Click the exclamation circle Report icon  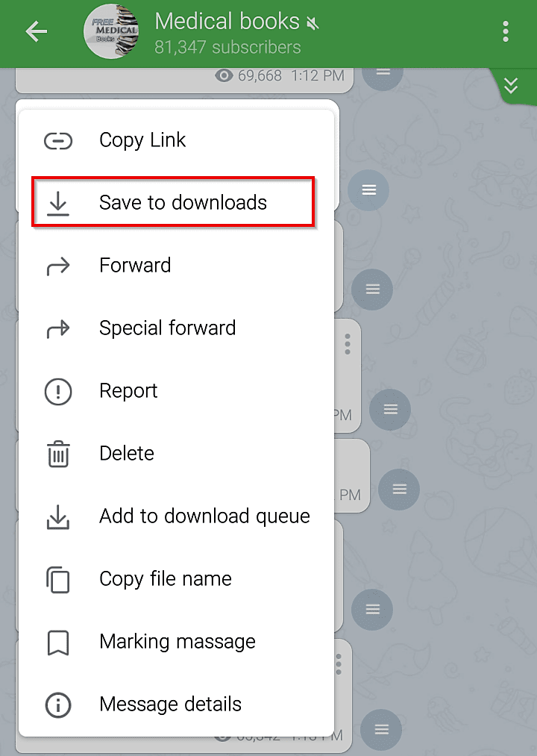(x=58, y=392)
